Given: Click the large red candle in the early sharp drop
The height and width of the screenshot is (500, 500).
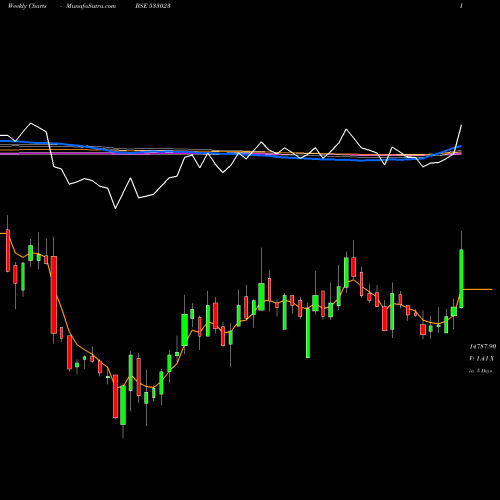Looking at the screenshot, I should pyautogui.click(x=54, y=295).
